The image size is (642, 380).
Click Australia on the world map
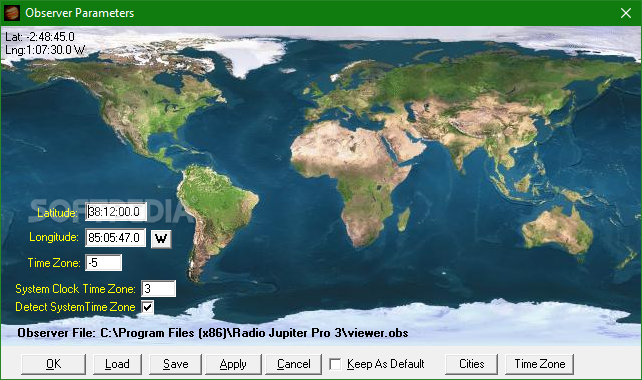click(559, 231)
